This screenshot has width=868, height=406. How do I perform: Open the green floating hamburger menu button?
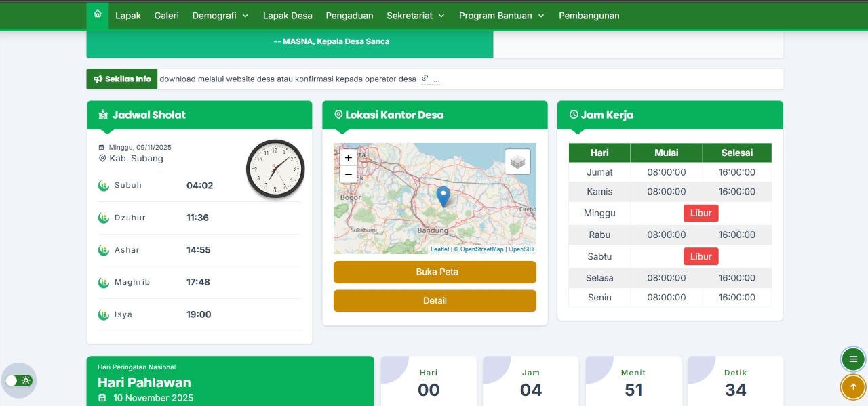(x=853, y=359)
